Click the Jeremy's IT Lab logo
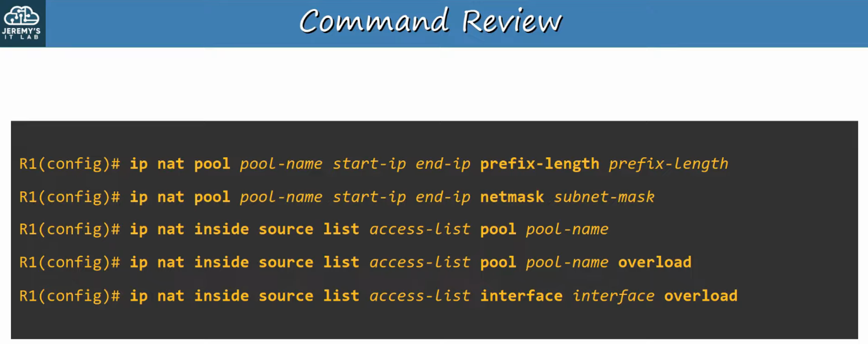The width and height of the screenshot is (868, 344). pyautogui.click(x=22, y=23)
